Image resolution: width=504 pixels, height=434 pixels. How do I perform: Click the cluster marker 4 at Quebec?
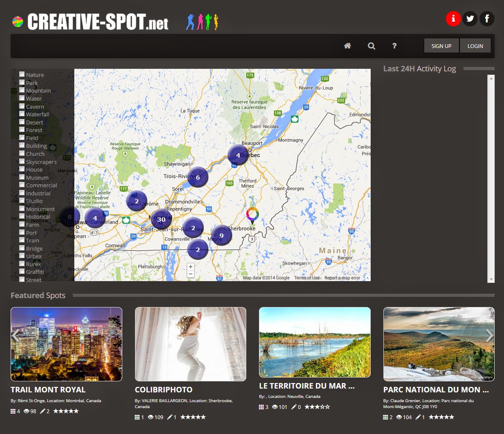pos(238,155)
